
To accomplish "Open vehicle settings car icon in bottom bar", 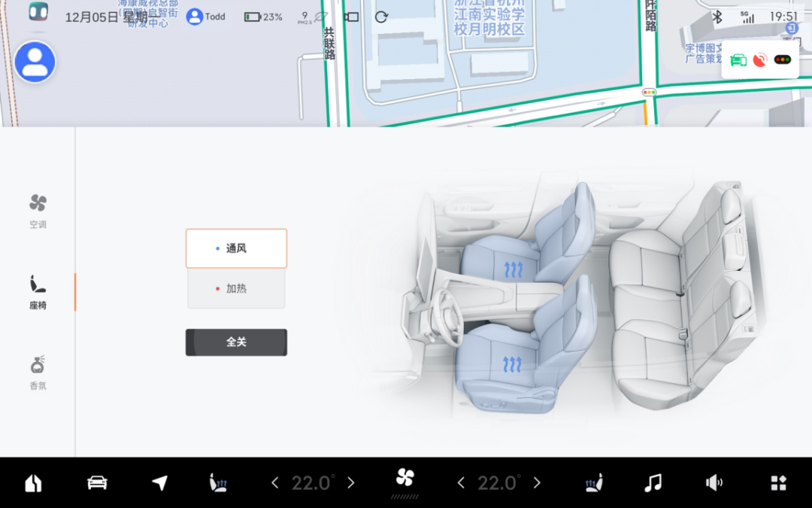I will click(97, 483).
